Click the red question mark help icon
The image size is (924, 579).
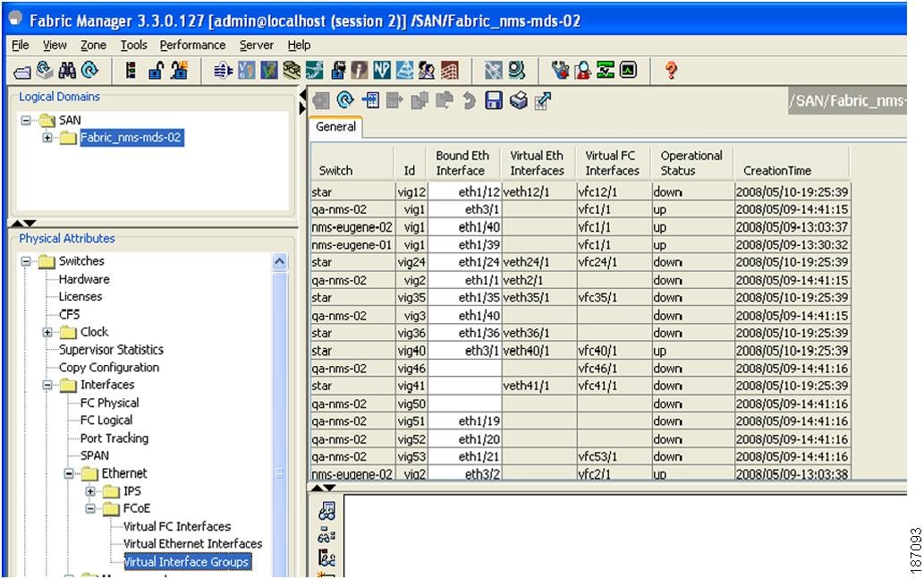pos(671,71)
